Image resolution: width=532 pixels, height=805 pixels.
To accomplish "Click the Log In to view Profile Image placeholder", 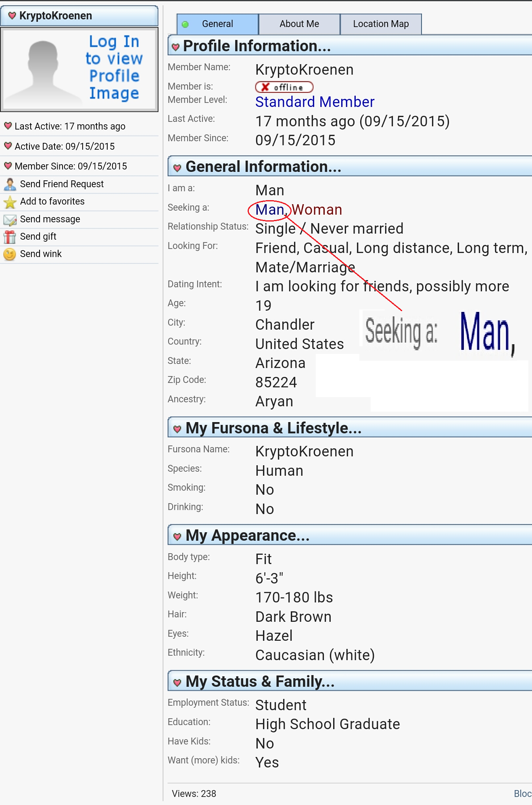I will click(79, 69).
